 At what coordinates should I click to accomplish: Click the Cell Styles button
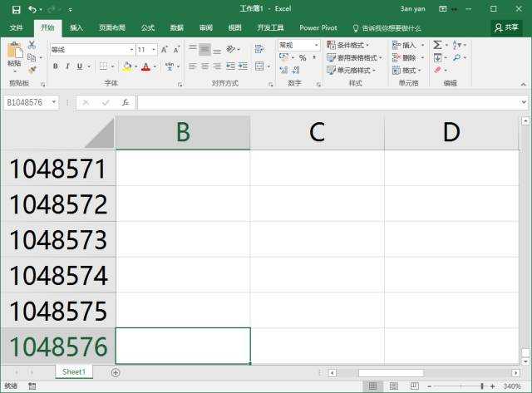[x=351, y=70]
